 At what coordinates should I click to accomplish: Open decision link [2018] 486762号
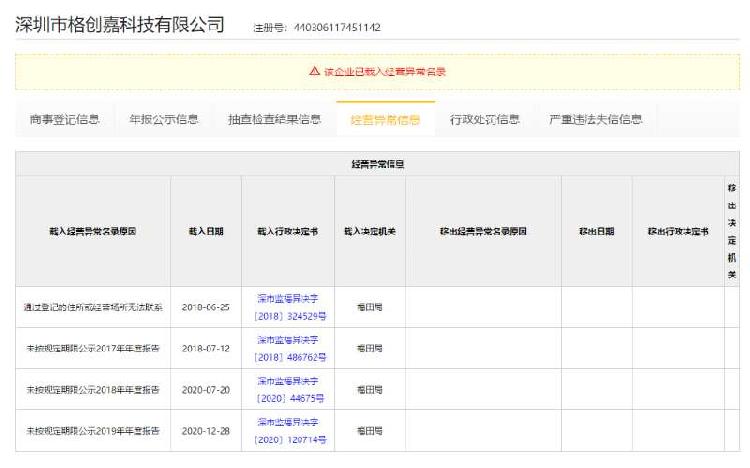[x=288, y=348]
